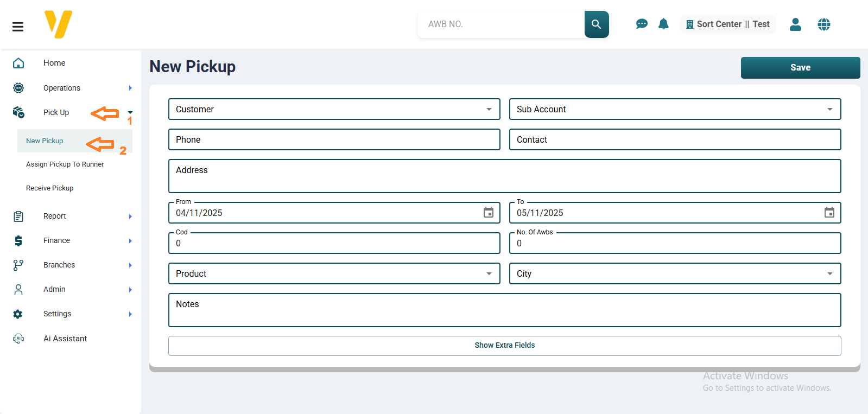The height and width of the screenshot is (414, 868).
Task: Expand the Branches submenu arrow
Action: pyautogui.click(x=130, y=265)
